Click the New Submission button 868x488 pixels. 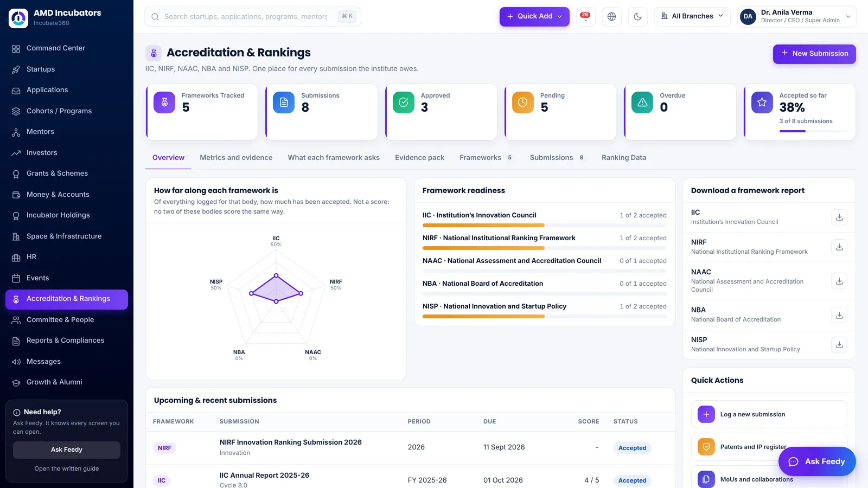pyautogui.click(x=814, y=54)
